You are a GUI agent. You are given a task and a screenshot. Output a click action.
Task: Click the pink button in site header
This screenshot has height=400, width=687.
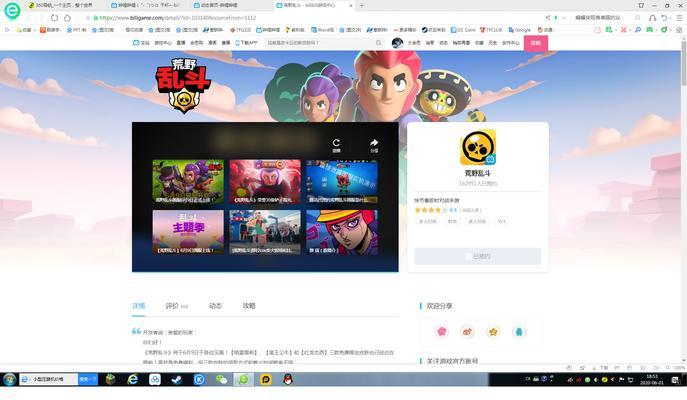pos(535,43)
